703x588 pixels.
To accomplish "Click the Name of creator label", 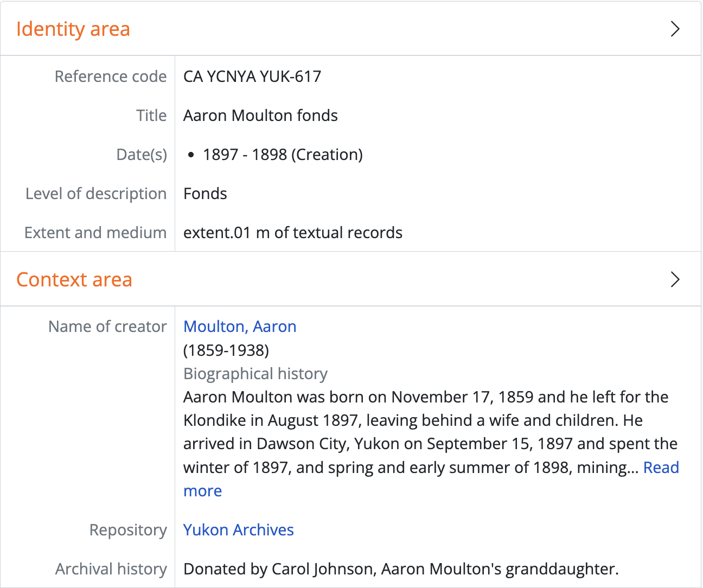I will (x=107, y=327).
